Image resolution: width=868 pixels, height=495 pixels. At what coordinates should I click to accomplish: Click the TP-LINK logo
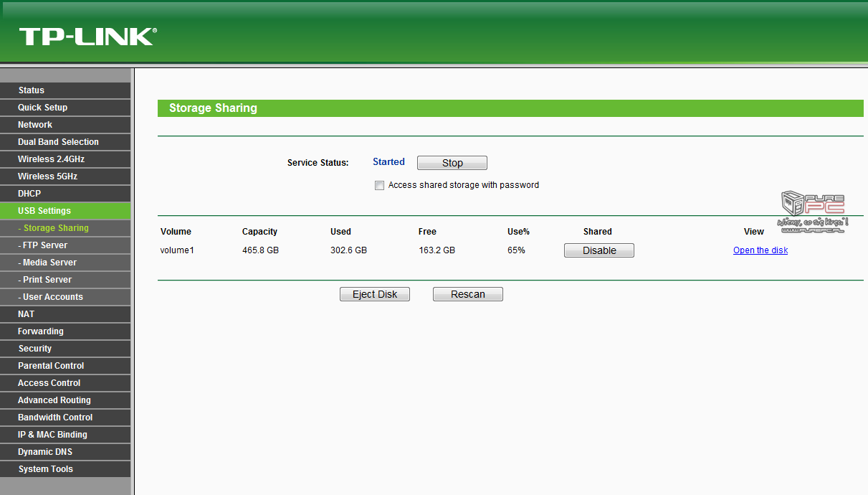click(87, 37)
